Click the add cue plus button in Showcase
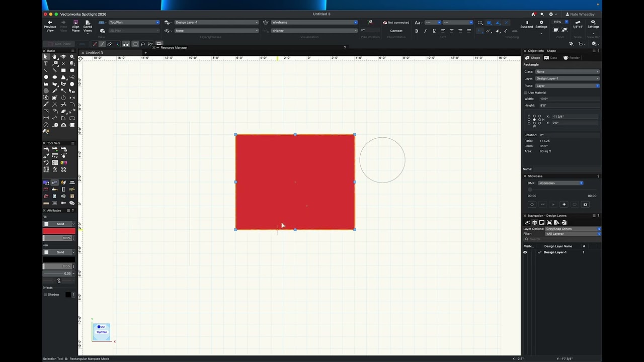 click(x=564, y=205)
